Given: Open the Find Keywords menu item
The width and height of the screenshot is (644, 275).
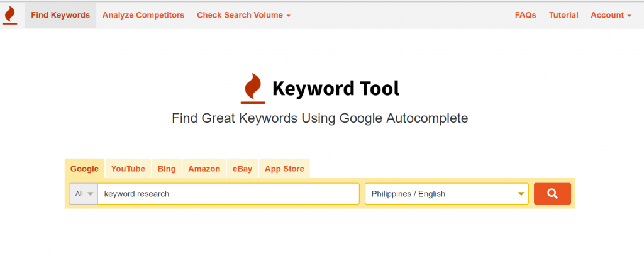Looking at the screenshot, I should click(60, 15).
